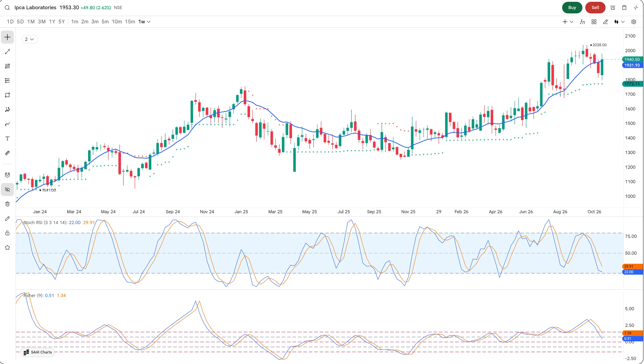Click the 2038.00 high price marker
Viewport: 644px width, 364px height.
[x=599, y=45]
